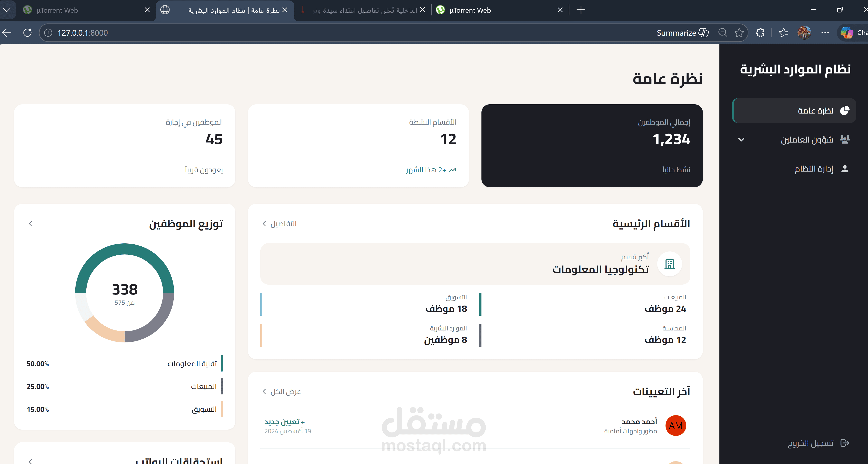Click the 19 أغسطس 2024 hire date

click(287, 431)
